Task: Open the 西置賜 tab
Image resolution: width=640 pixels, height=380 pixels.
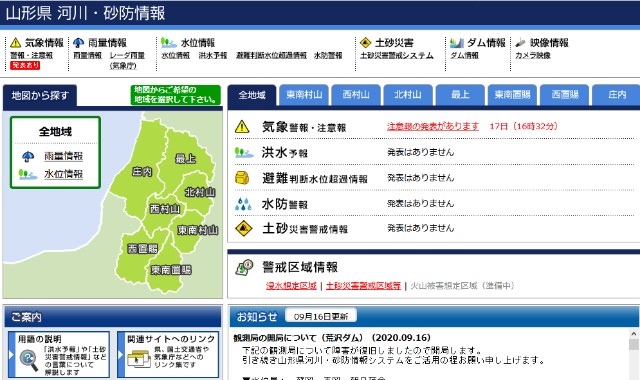Action: [564, 95]
